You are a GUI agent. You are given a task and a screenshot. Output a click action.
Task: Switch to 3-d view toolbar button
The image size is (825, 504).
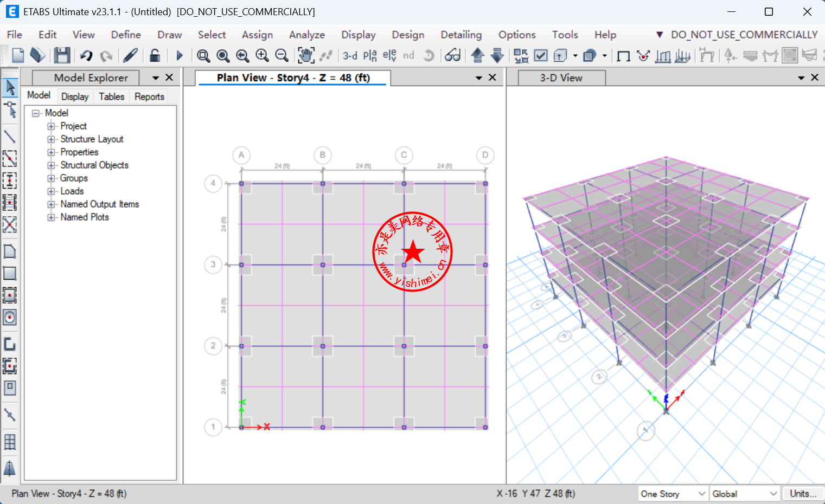point(350,55)
